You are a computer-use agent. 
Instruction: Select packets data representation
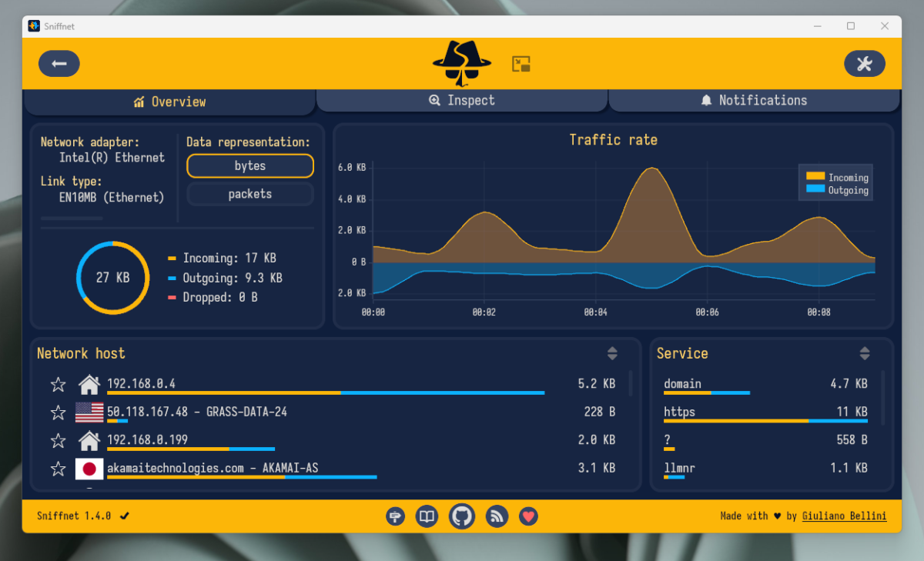tap(250, 194)
